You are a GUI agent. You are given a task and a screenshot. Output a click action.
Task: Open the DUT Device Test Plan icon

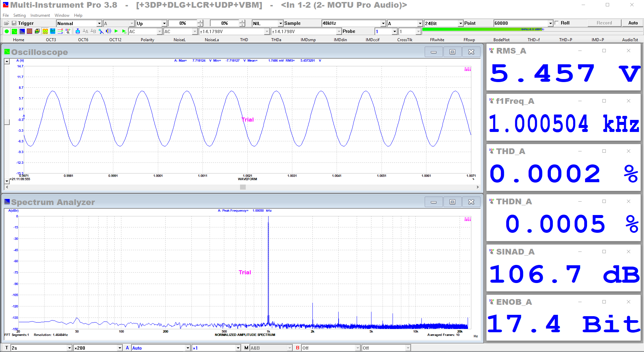(x=53, y=31)
